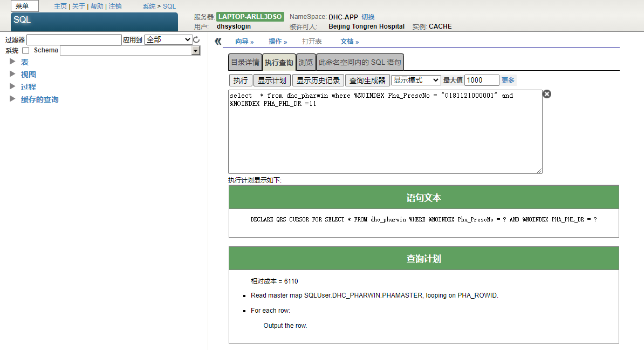Click the 执行 button to run query

[241, 80]
